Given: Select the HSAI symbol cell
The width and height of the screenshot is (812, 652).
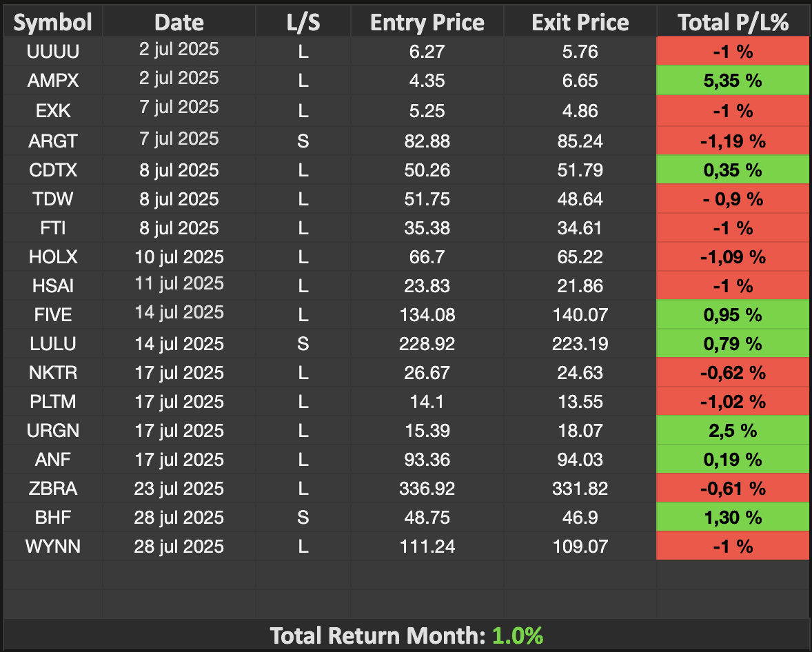Looking at the screenshot, I should (53, 286).
